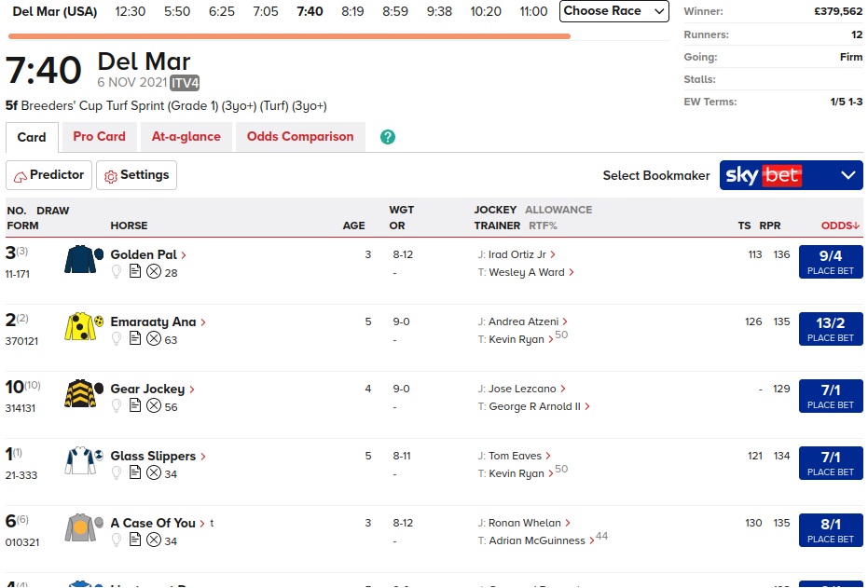Screen dimensions: 868x588
Task: Go to the 11:00 race
Action: [x=533, y=11]
